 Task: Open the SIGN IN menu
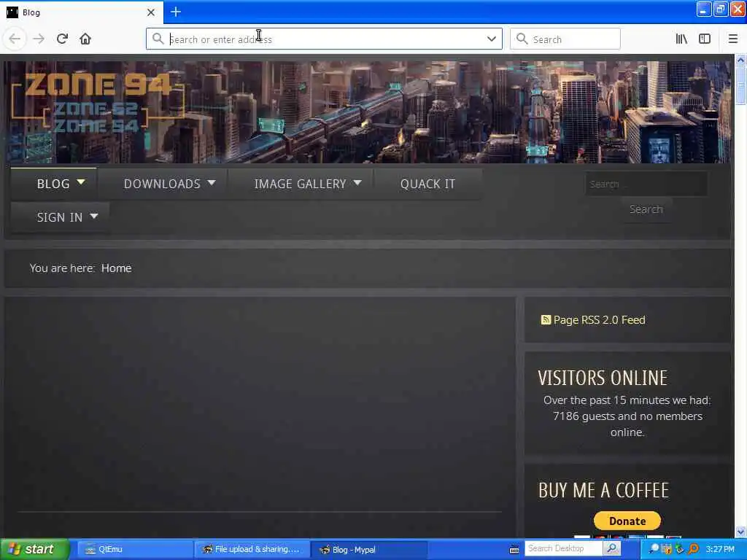click(60, 217)
